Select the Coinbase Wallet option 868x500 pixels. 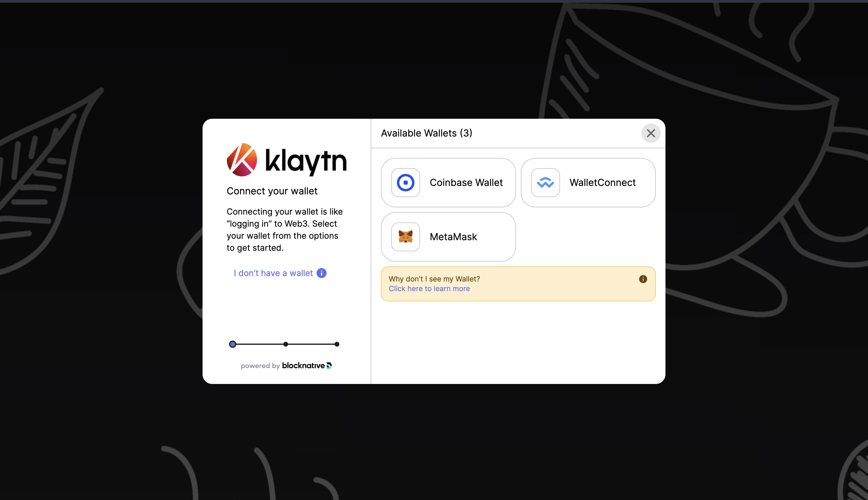[x=466, y=182]
